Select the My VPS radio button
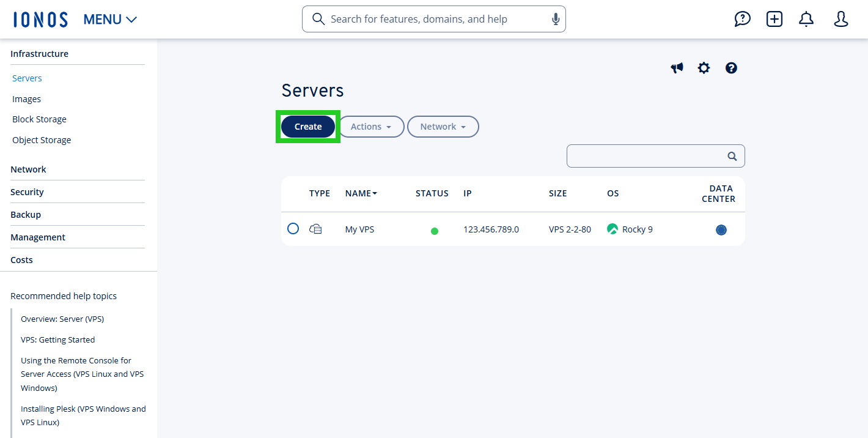This screenshot has height=438, width=868. [293, 229]
